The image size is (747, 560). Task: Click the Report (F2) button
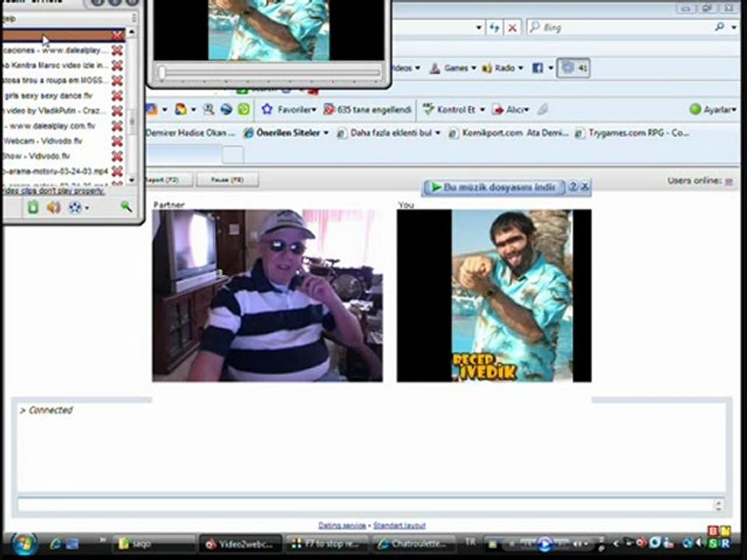(x=169, y=180)
